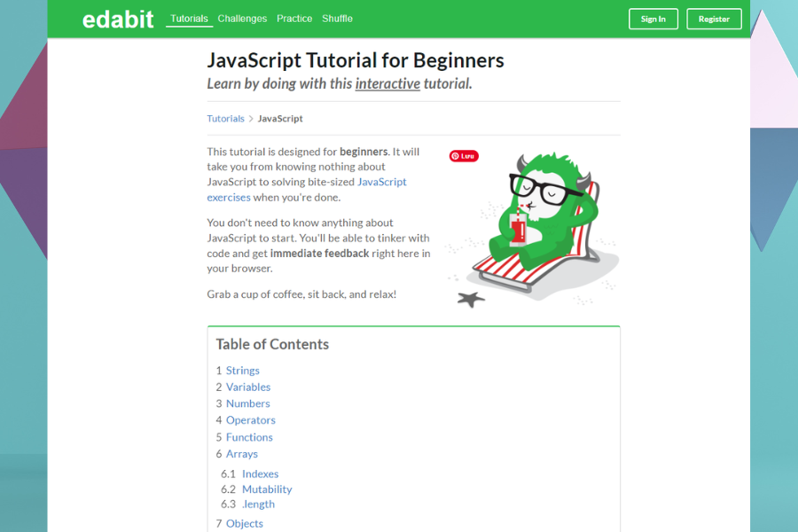This screenshot has height=532, width=798.
Task: Click the Register button
Action: tap(714, 19)
